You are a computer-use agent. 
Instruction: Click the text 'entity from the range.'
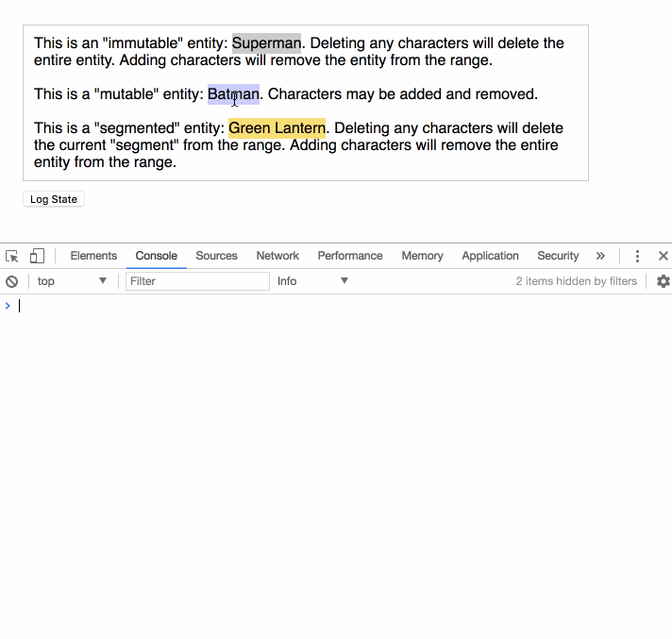click(105, 162)
